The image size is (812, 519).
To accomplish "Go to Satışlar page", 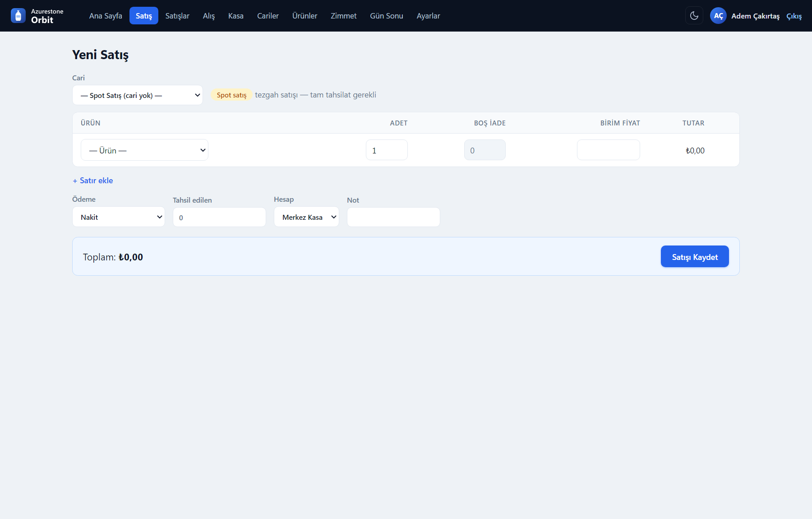I will (177, 16).
